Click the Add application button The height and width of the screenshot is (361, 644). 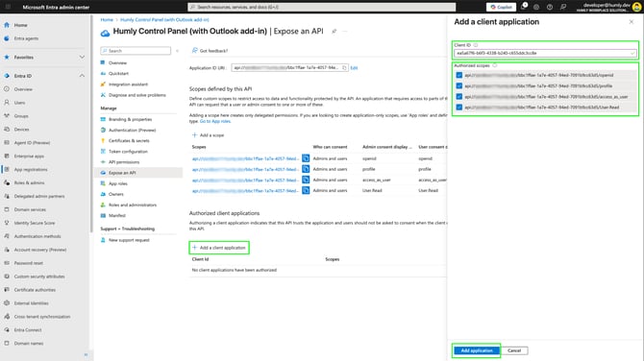pos(477,350)
